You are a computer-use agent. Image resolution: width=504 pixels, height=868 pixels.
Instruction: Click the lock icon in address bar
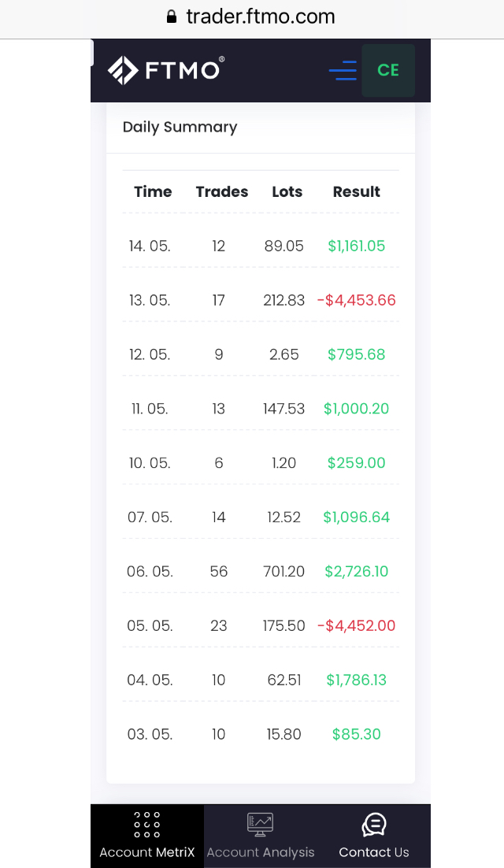point(172,17)
